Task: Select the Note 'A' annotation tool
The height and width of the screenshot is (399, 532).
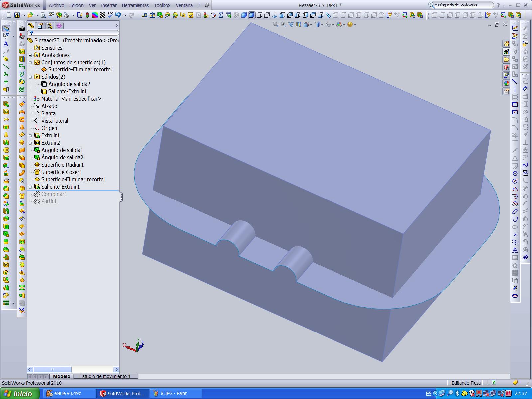Action: pos(6,44)
